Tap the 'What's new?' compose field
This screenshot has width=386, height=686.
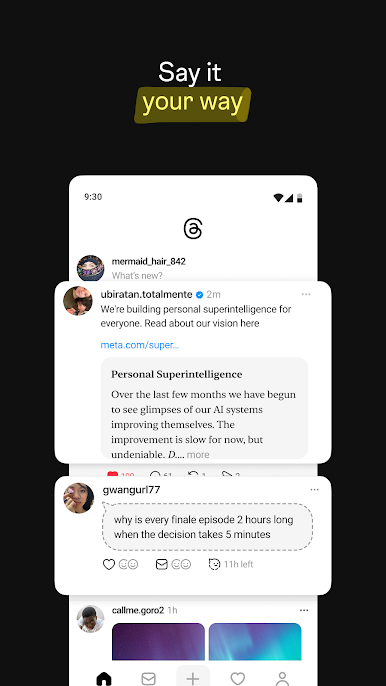tap(137, 276)
